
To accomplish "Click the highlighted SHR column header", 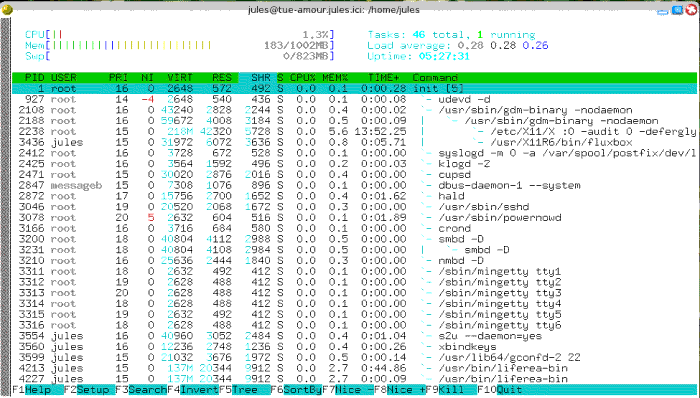I will coord(257,78).
